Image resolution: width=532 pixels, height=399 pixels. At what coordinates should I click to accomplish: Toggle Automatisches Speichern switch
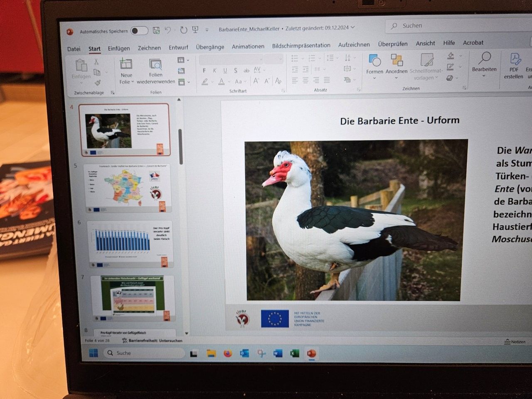[x=139, y=30]
